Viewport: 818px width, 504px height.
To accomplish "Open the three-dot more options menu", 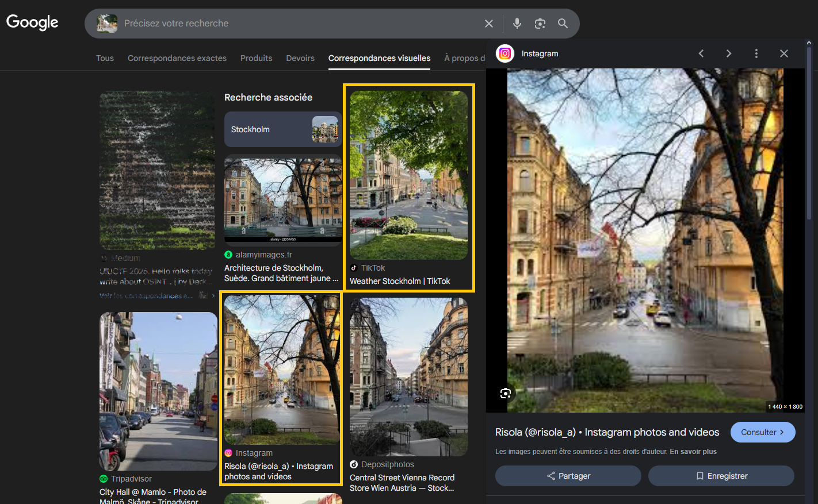I will (756, 53).
